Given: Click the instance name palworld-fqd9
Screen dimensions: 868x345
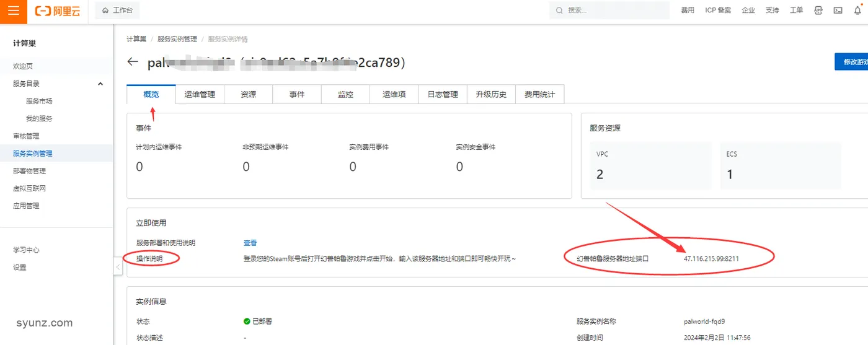Looking at the screenshot, I should [x=704, y=321].
